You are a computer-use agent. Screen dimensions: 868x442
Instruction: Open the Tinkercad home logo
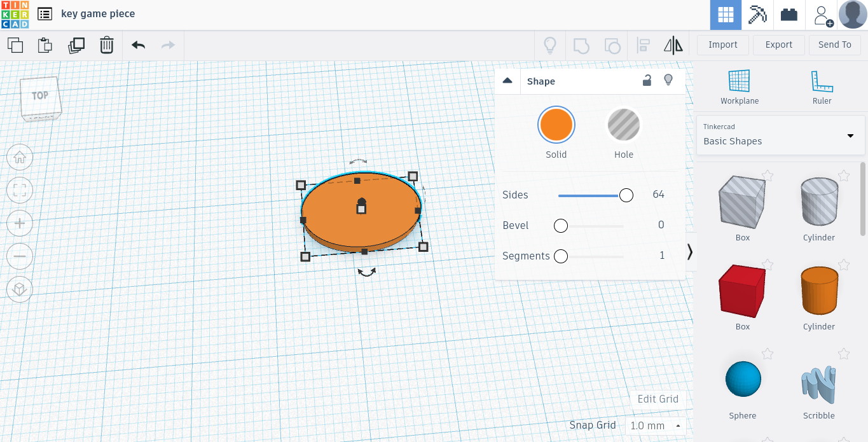15,15
